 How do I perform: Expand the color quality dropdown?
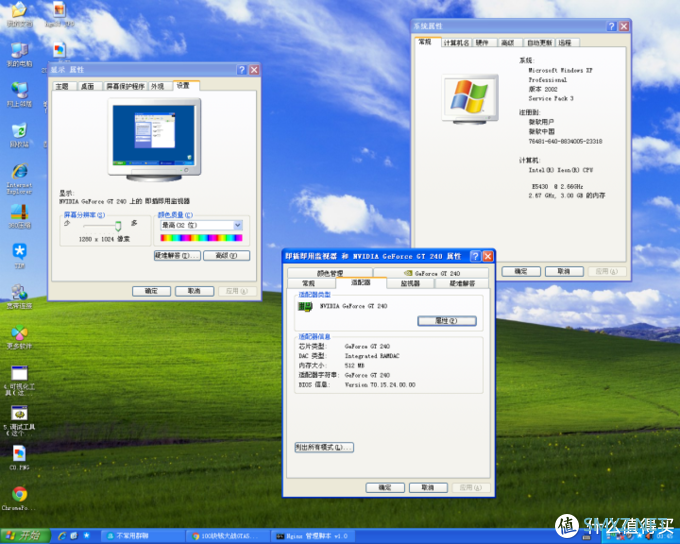tap(238, 225)
